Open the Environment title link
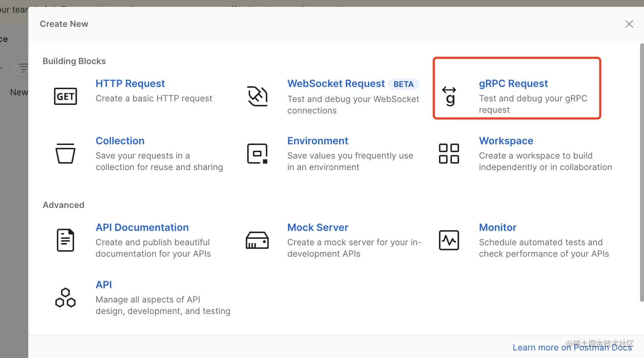 (318, 141)
